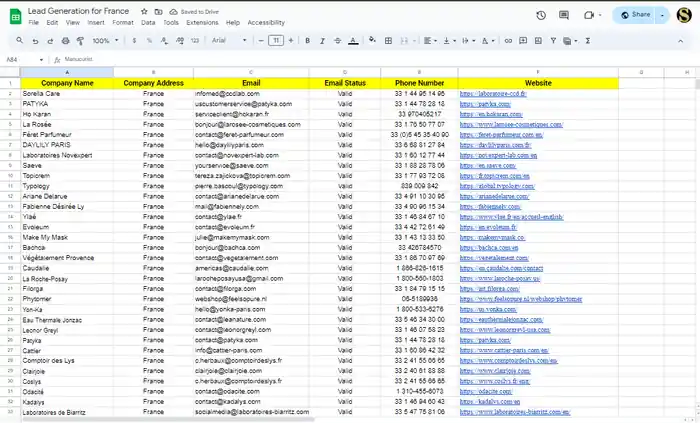Select the email infomed@ccdlab.com cell

click(x=251, y=94)
